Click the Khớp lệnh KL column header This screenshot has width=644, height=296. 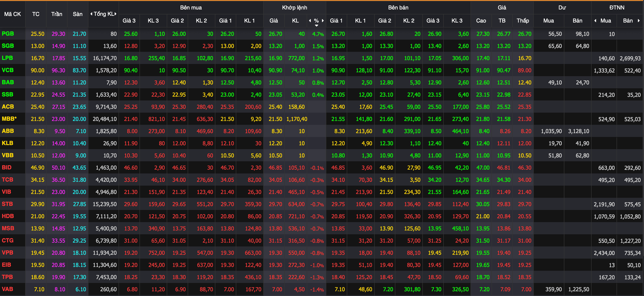[x=295, y=21]
